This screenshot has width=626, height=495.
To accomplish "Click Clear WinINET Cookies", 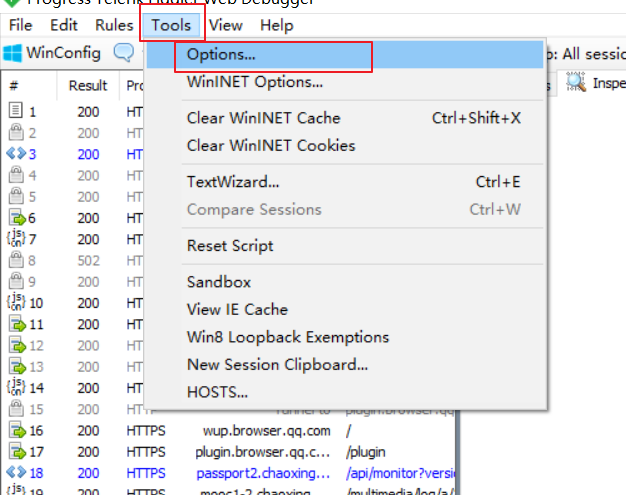I will pos(345,145).
